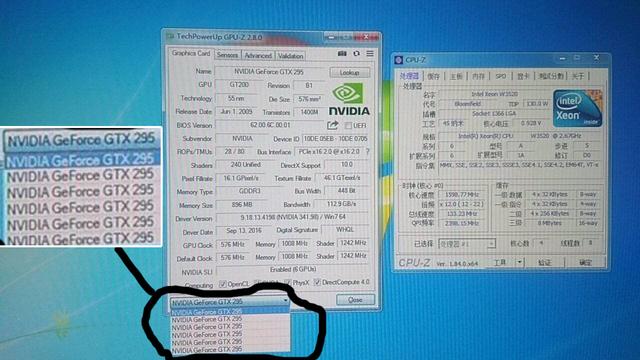
Task: Take a GPU-Z screenshot with the camera icon
Action: coord(342,53)
